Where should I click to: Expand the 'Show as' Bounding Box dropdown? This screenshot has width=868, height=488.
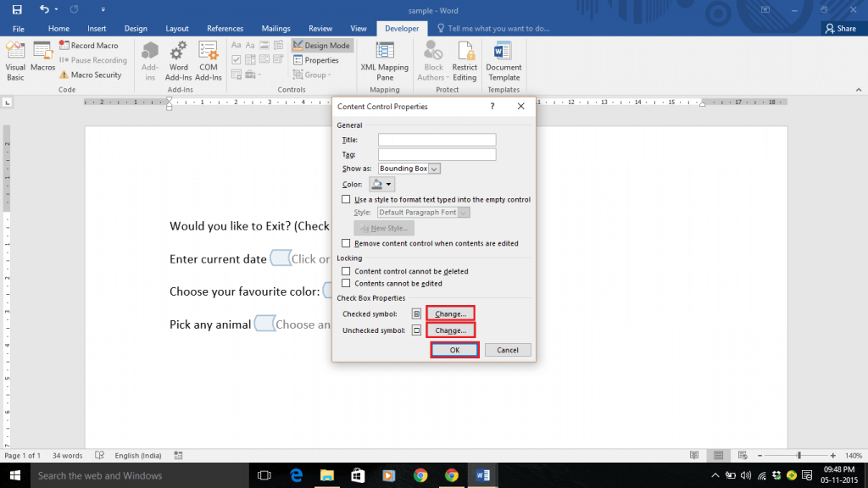point(435,169)
